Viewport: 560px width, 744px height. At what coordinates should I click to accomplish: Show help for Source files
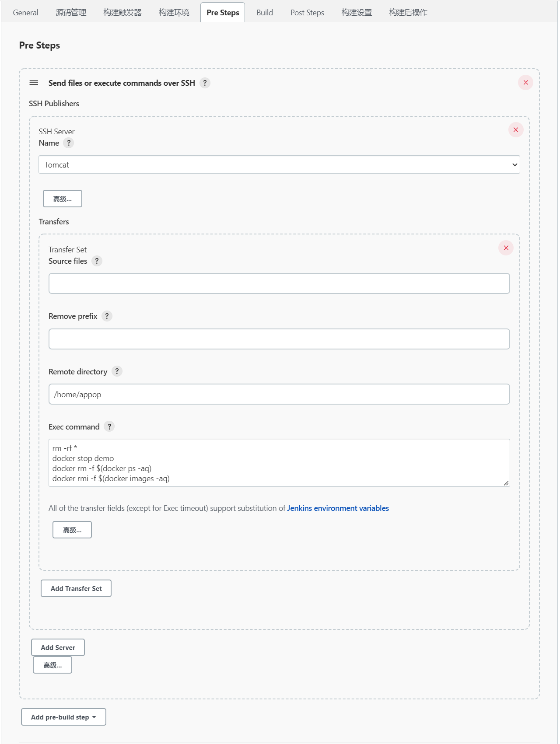click(x=97, y=261)
